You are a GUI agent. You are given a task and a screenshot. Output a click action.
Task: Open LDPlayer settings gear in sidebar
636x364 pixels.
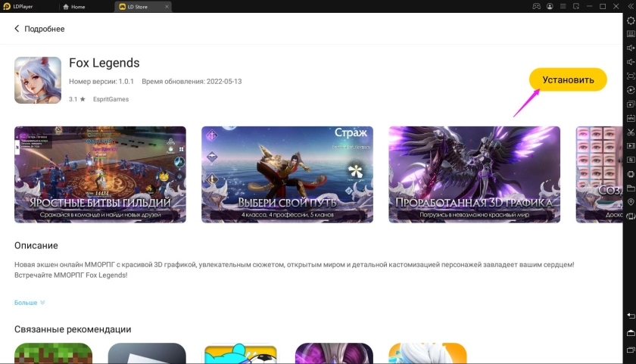click(631, 20)
